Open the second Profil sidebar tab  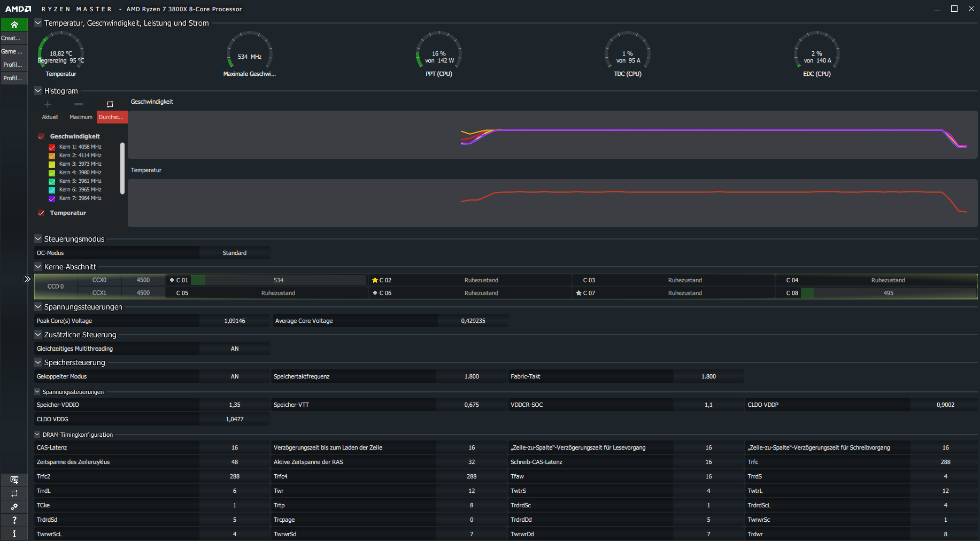coord(14,78)
